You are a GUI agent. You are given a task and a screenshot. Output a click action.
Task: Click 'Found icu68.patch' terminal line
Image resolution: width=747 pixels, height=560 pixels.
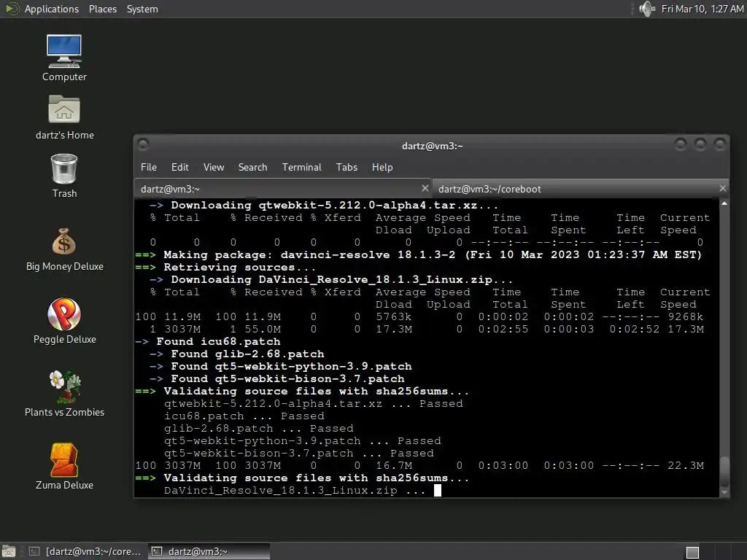click(x=208, y=341)
